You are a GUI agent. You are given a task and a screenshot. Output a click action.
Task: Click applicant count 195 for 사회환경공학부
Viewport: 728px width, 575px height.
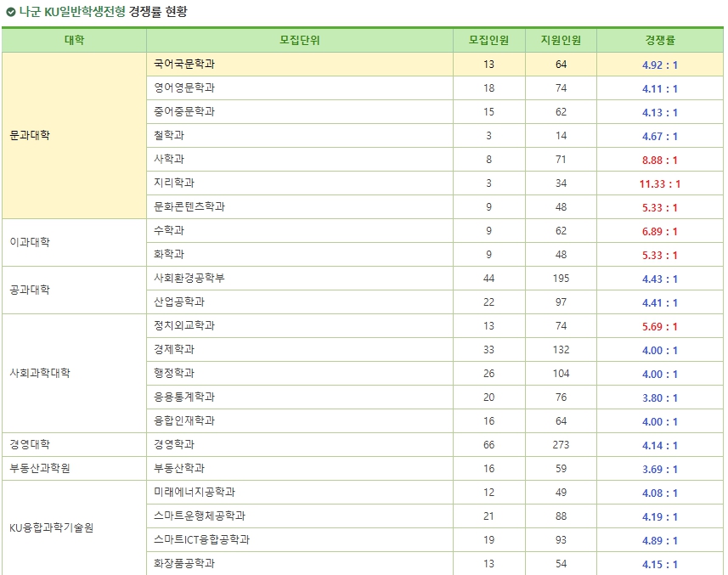pos(561,279)
